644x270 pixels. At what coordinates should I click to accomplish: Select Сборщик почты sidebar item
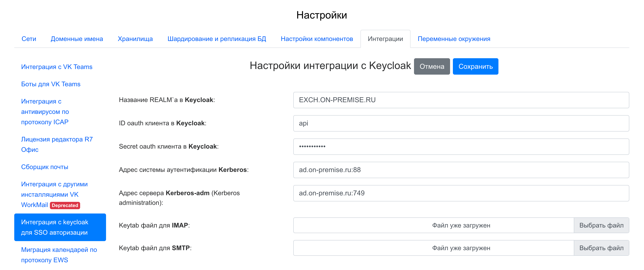tap(44, 167)
